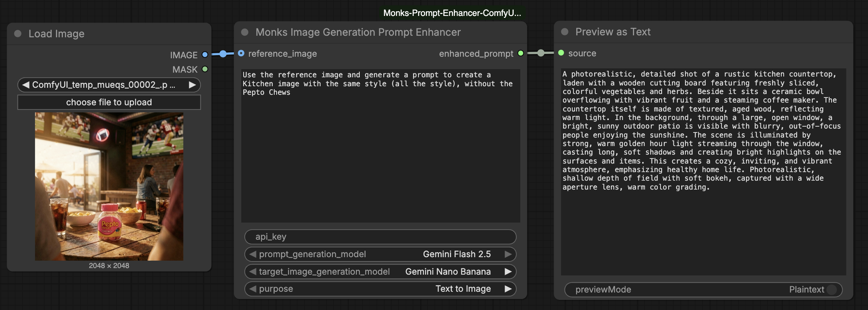Click the Monks-Prompt-Enhancer-ComfyU... badge label
Screen dimensions: 868x310
coord(452,13)
